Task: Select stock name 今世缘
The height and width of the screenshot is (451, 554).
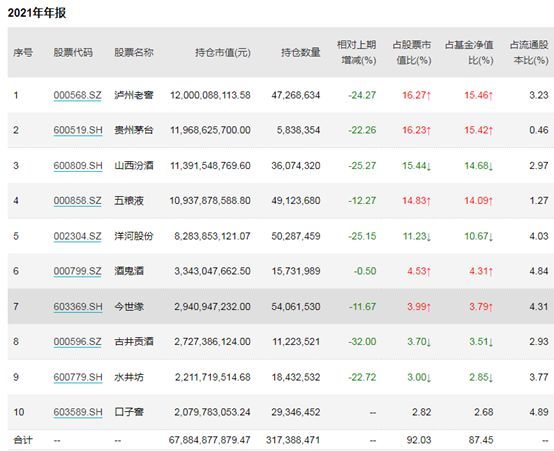Action: coord(129,306)
